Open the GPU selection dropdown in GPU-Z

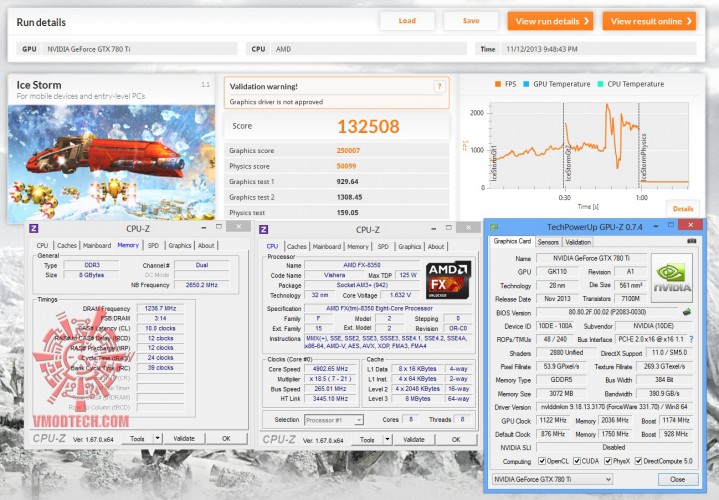click(552, 479)
